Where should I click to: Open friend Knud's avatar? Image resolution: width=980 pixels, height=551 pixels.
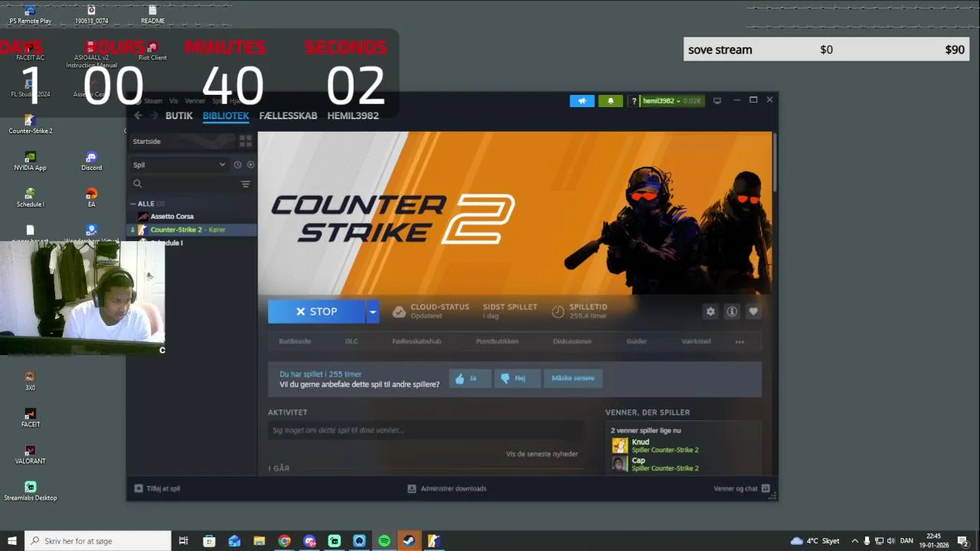pyautogui.click(x=619, y=445)
